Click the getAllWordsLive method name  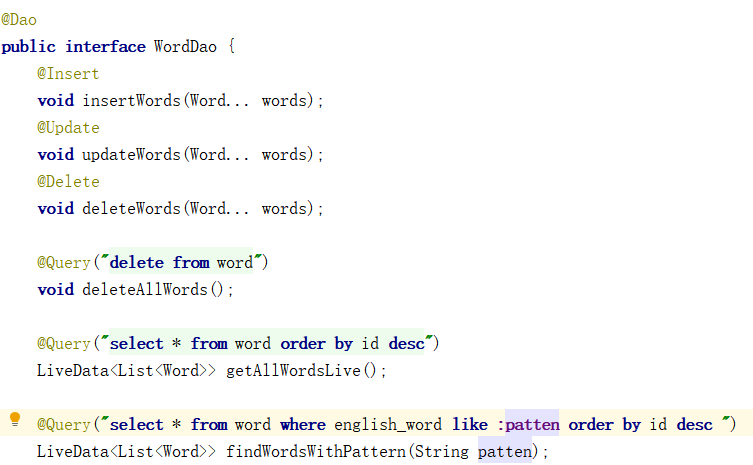coord(293,371)
